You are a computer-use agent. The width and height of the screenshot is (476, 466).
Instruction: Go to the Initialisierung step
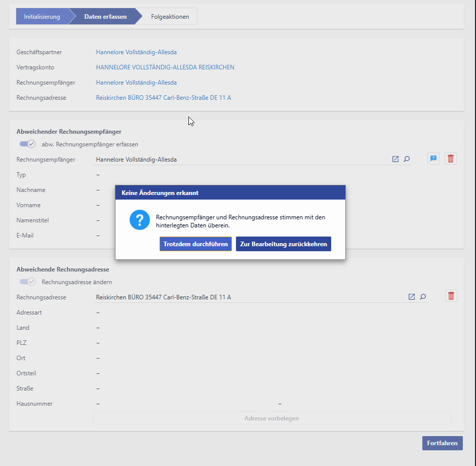click(x=42, y=17)
